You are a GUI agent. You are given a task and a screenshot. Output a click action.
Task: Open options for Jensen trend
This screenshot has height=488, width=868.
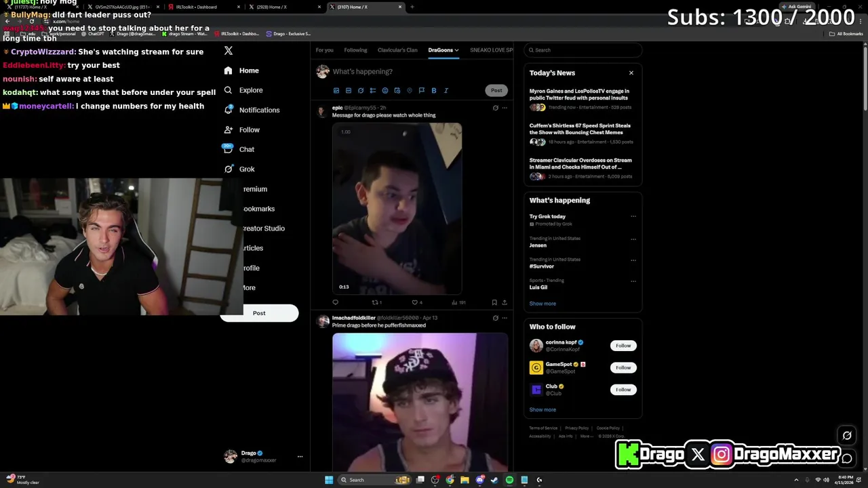click(633, 239)
